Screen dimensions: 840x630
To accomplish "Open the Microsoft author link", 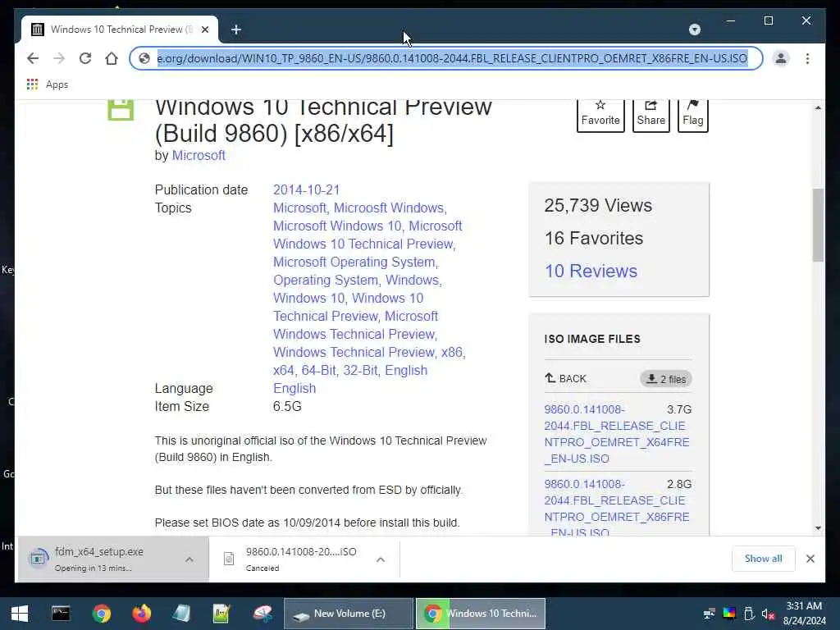I will coord(199,155).
